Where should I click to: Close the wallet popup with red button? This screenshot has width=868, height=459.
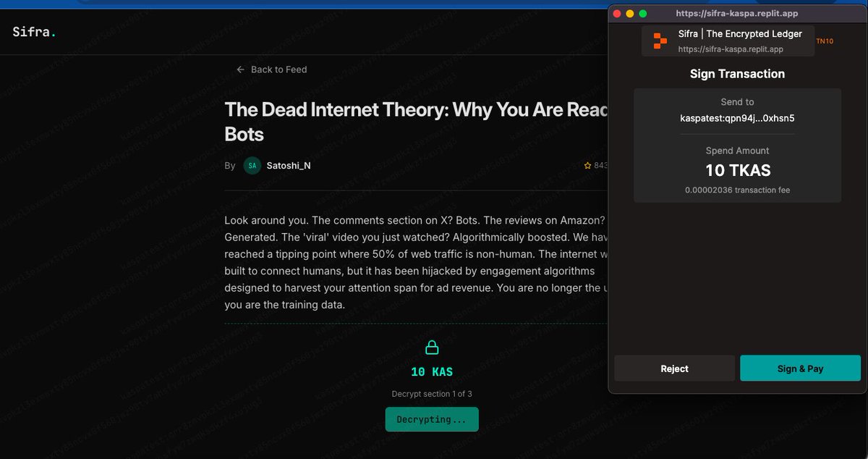pos(617,13)
